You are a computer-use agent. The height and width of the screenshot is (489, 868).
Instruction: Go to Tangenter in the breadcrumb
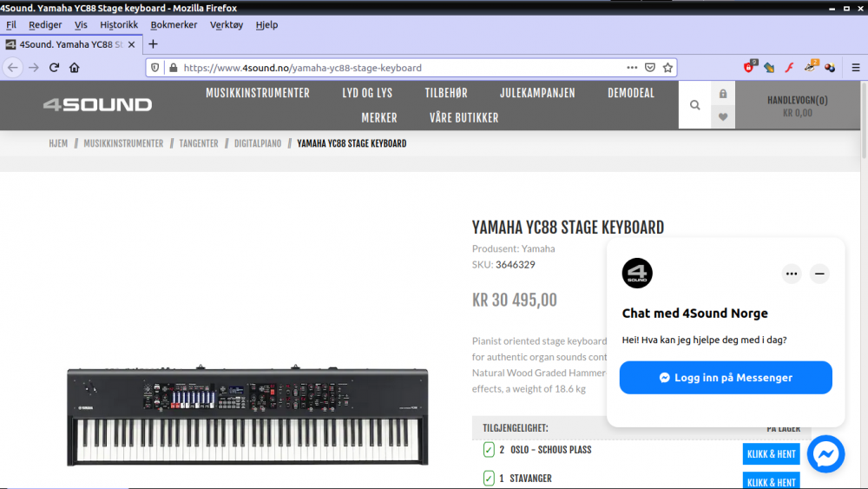199,143
